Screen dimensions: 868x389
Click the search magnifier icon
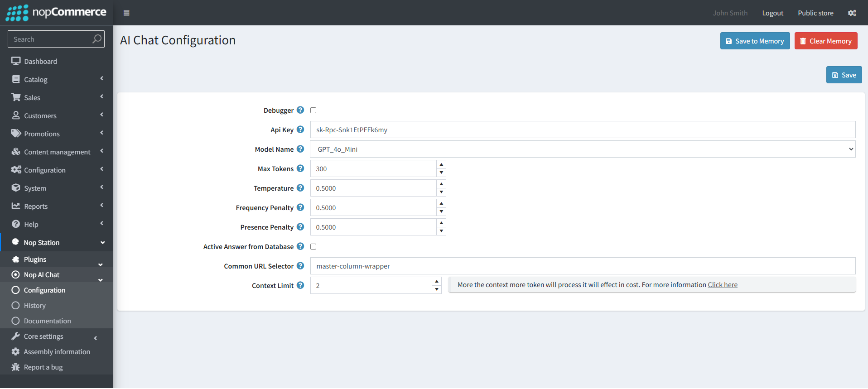96,39
